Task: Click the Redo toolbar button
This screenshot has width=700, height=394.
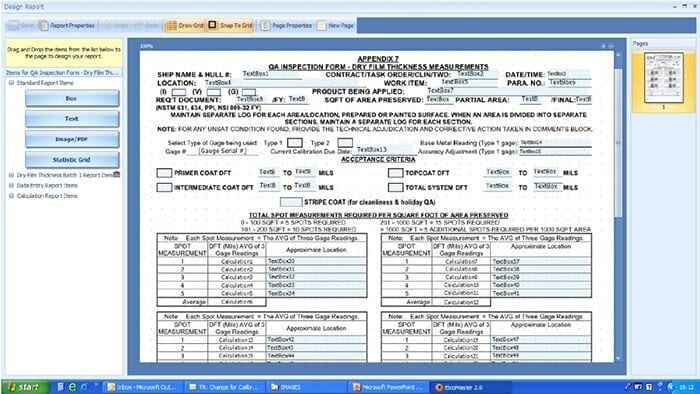Action: click(146, 26)
